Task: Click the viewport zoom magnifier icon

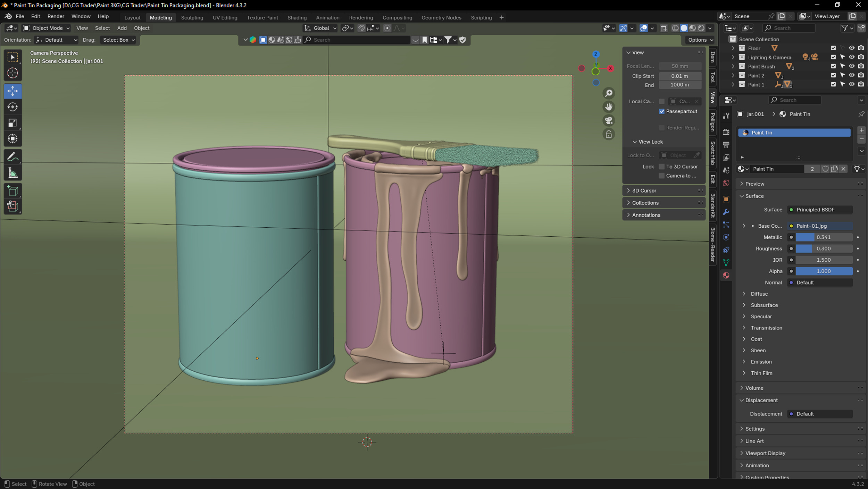Action: click(x=609, y=93)
